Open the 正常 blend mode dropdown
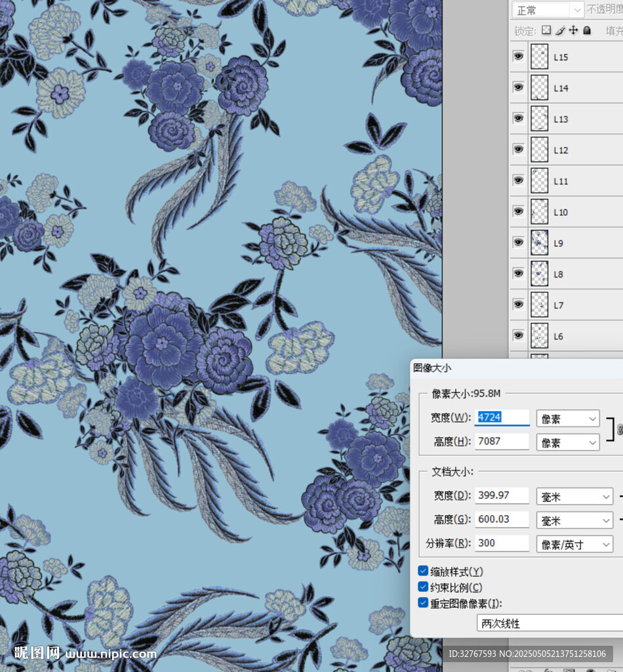623x672 pixels. point(548,10)
